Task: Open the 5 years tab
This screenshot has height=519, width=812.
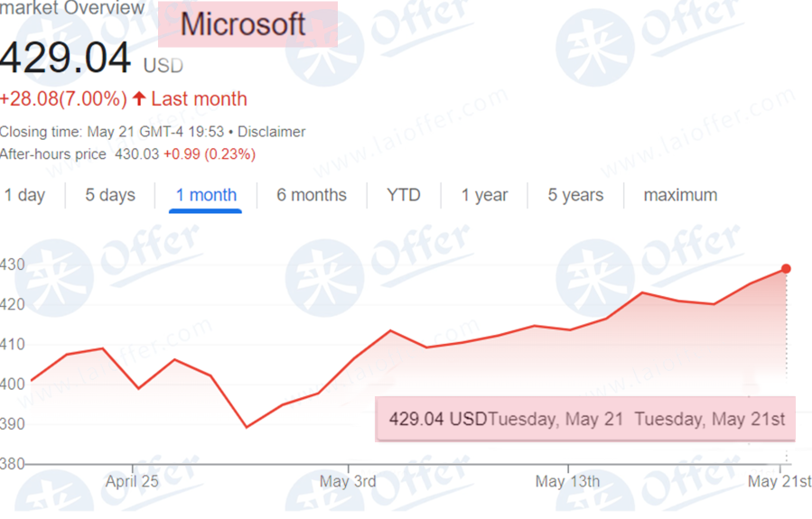Action: (x=575, y=195)
